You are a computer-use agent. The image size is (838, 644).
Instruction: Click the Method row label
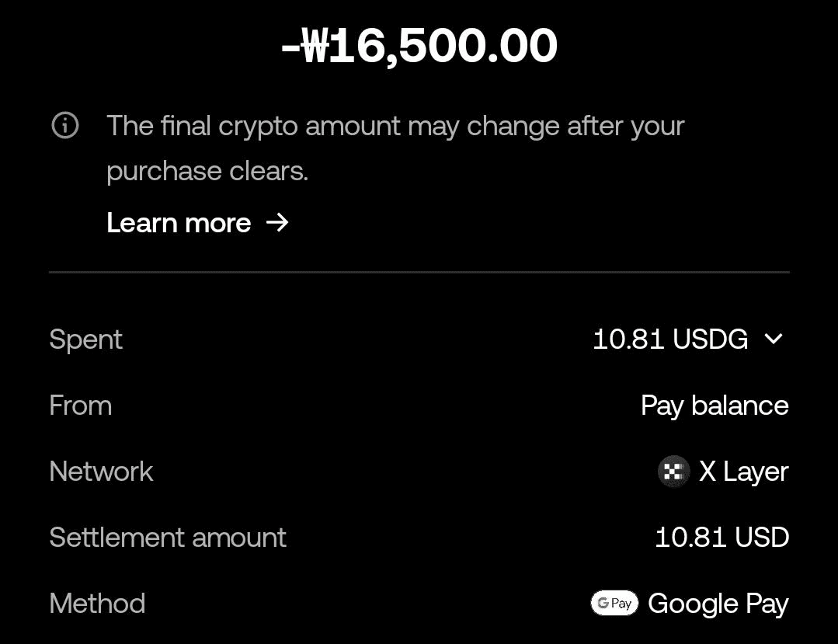point(97,604)
